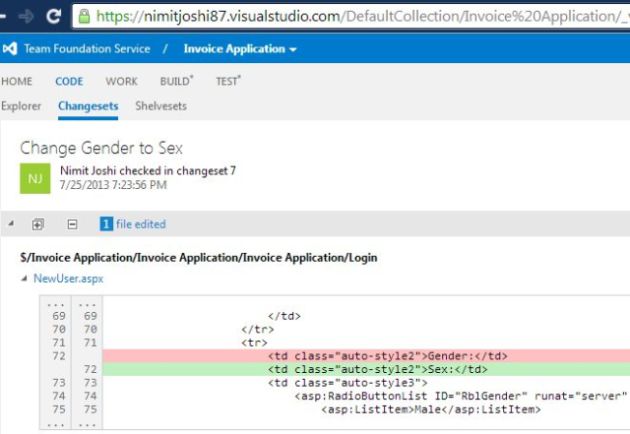
Task: Click the deleted red Gender line
Action: tap(366, 356)
